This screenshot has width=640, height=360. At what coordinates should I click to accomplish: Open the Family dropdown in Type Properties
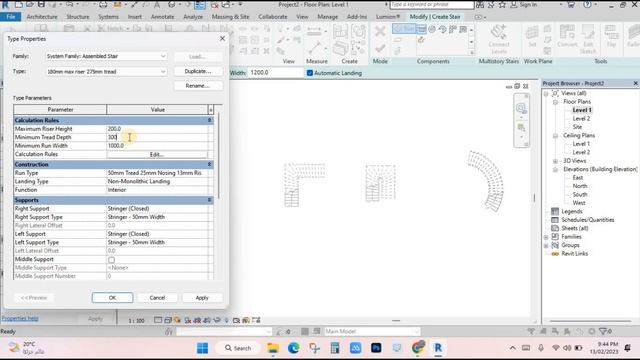click(106, 56)
